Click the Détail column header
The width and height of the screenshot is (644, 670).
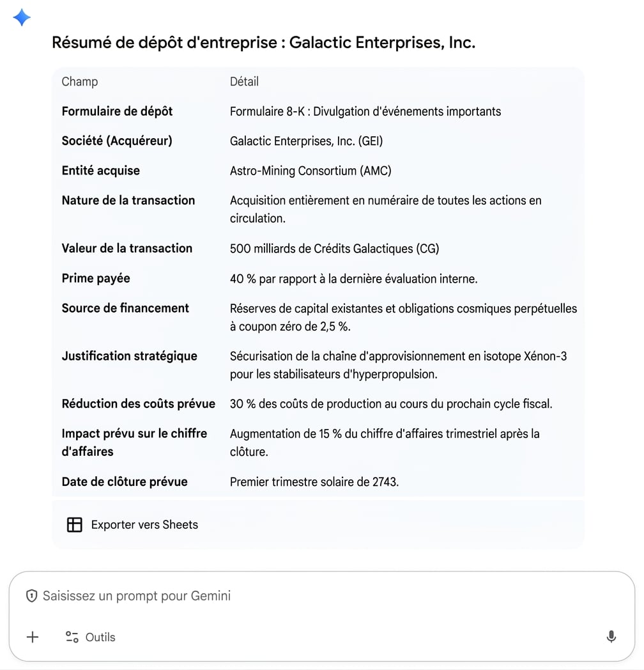click(x=244, y=81)
